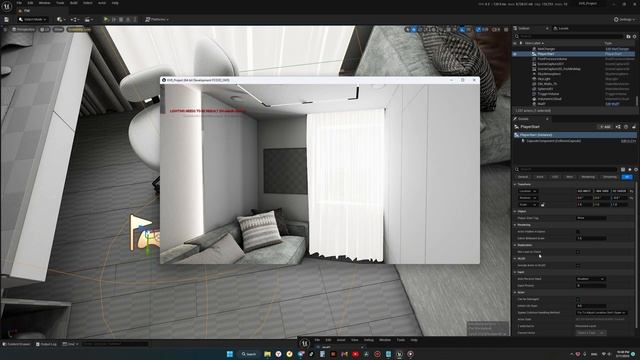Click the Windows Start button in taskbar

pyautogui.click(x=230, y=354)
